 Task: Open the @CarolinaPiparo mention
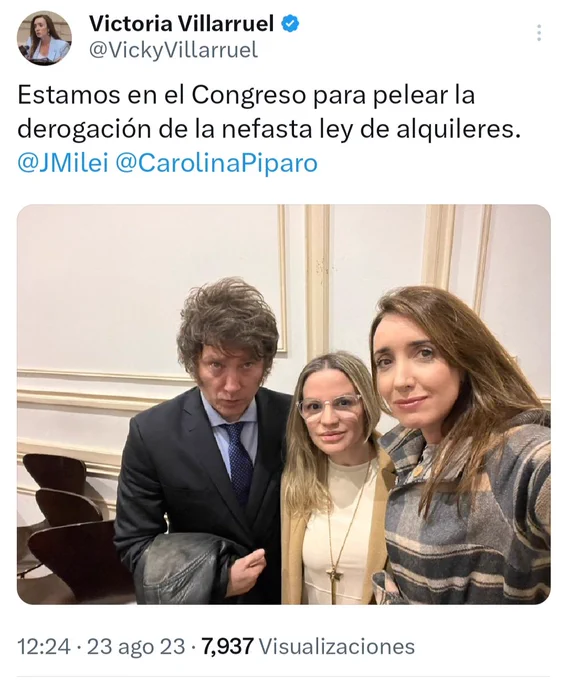(x=216, y=163)
